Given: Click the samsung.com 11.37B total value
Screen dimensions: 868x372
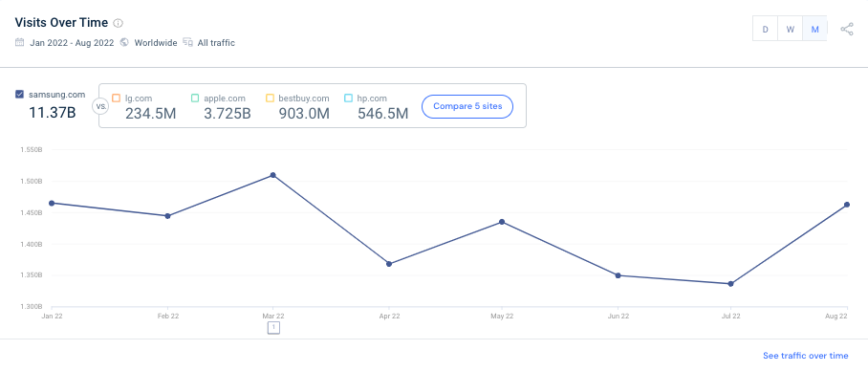Looking at the screenshot, I should click(x=52, y=113).
